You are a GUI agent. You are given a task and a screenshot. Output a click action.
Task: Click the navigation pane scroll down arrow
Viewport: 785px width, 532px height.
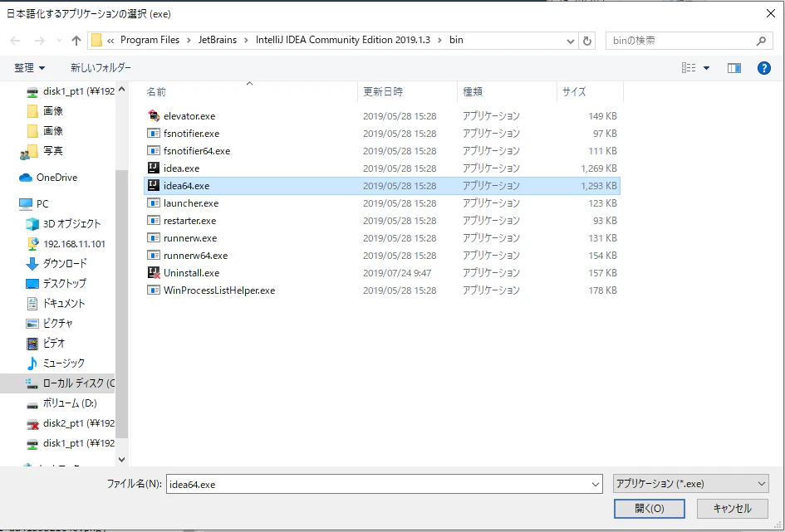tap(121, 459)
